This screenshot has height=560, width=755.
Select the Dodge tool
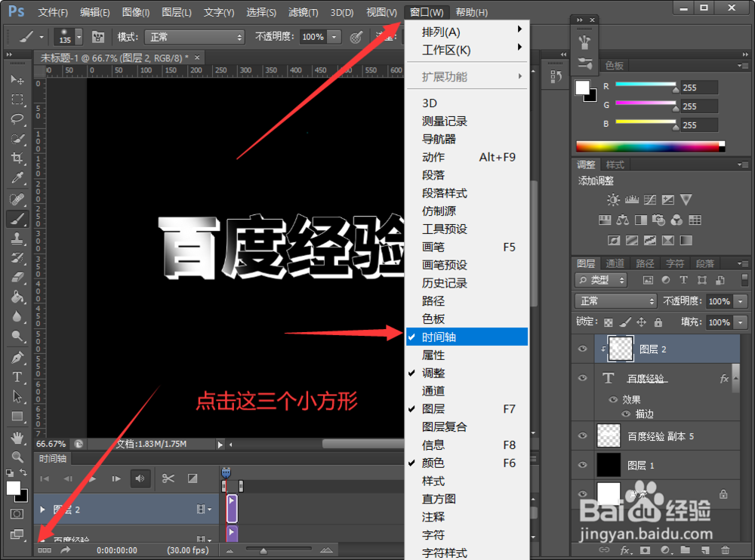click(17, 336)
